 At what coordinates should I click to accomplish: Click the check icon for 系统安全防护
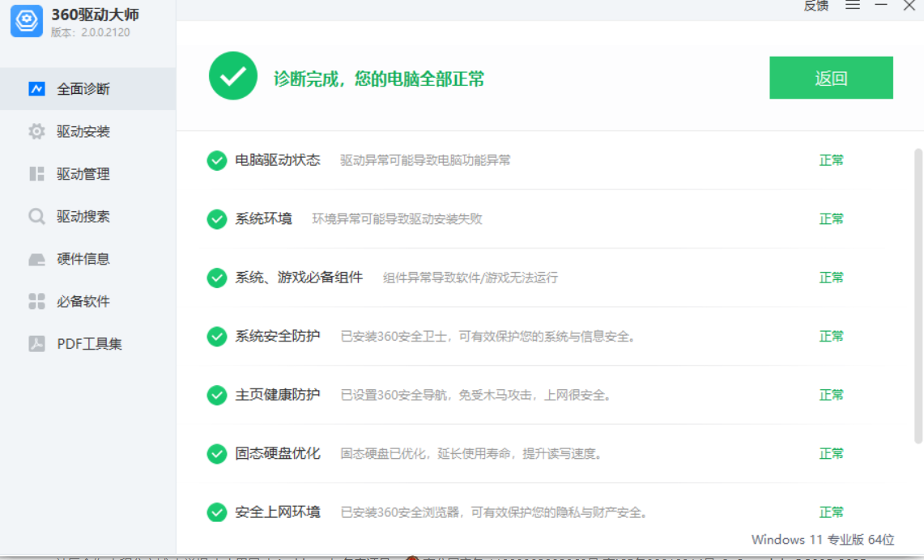(x=216, y=336)
